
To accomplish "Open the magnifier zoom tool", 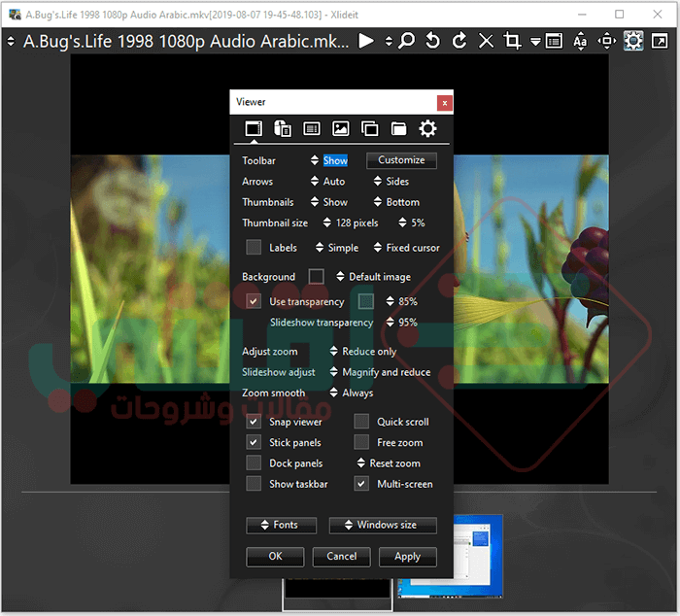I will tap(407, 41).
